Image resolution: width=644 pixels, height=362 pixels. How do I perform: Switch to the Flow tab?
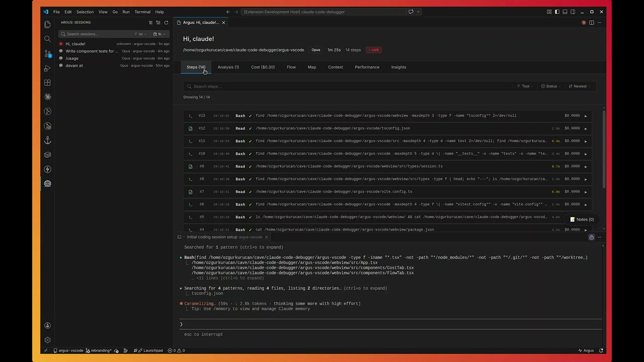tap(291, 67)
